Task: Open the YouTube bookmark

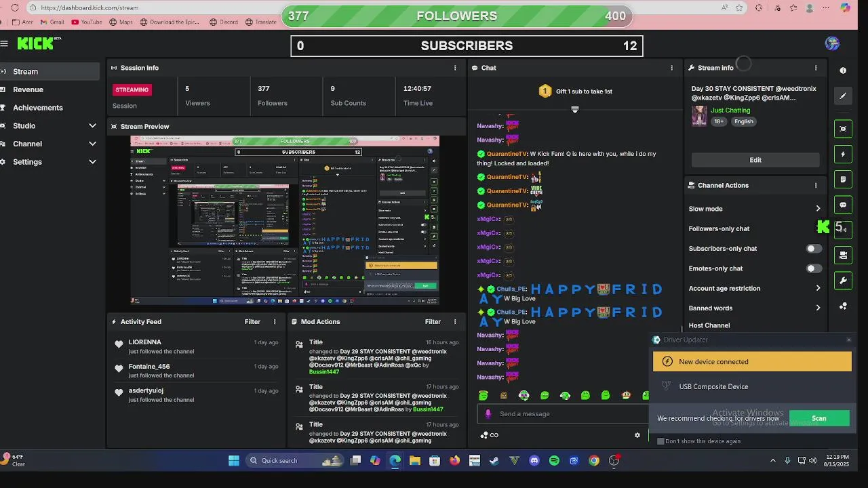Action: (x=86, y=22)
